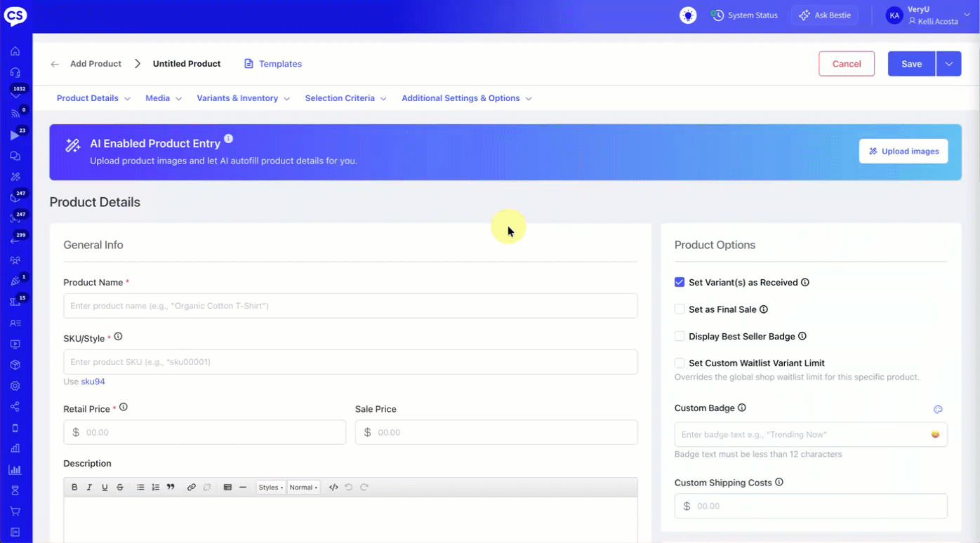
Task: Open the hourglass icon in the sidebar
Action: tap(15, 490)
